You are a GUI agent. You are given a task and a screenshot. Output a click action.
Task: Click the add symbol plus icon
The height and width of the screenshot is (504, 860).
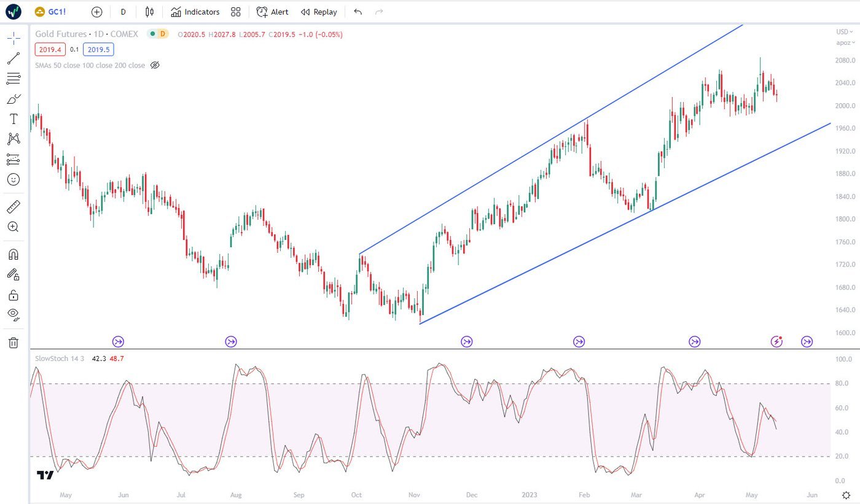pyautogui.click(x=96, y=12)
